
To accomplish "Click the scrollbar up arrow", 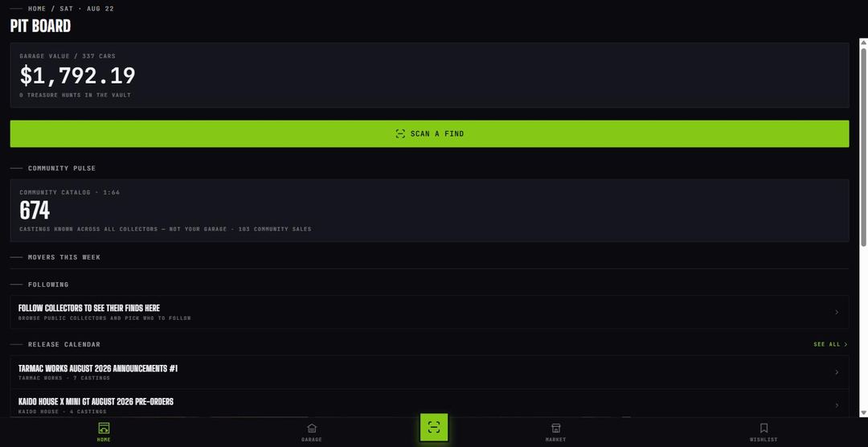I will [863, 43].
